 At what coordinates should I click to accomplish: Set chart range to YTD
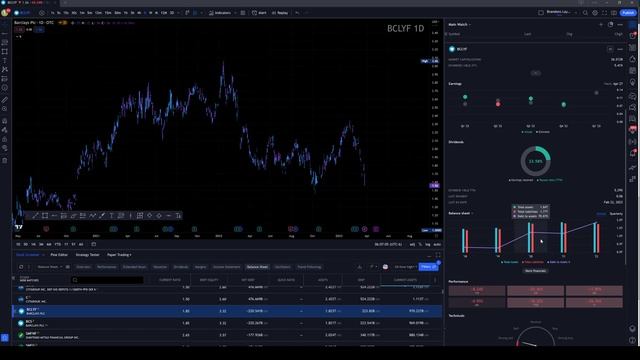click(58, 244)
